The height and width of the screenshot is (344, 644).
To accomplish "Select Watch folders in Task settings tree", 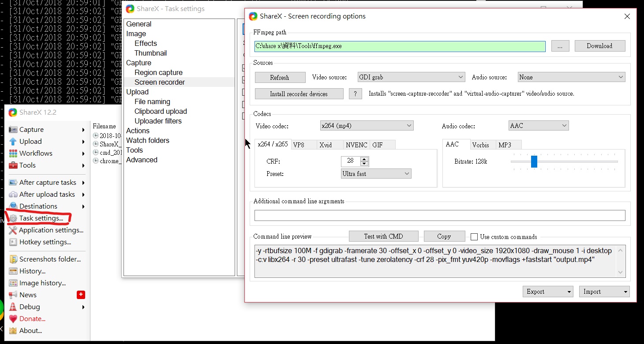I will coord(147,141).
